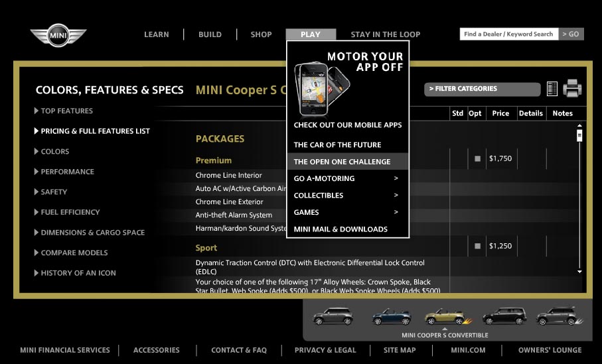
Task: Open the Contact & FAQ link
Action: pos(239,350)
